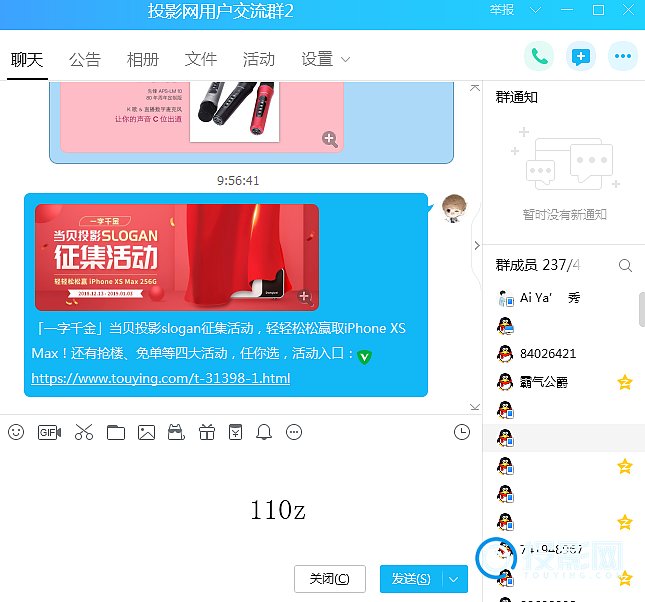Switch to the 聊天 tab
This screenshot has height=602, width=645.
27,60
